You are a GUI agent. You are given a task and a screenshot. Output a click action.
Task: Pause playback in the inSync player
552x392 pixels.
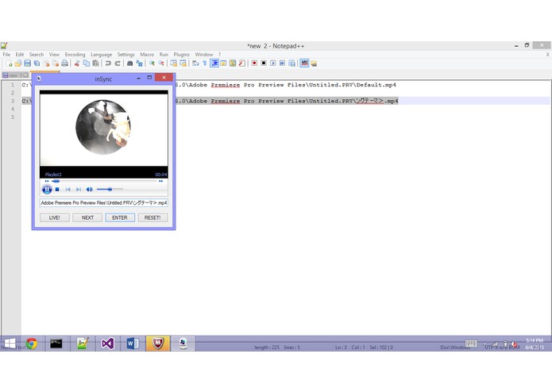coord(47,189)
